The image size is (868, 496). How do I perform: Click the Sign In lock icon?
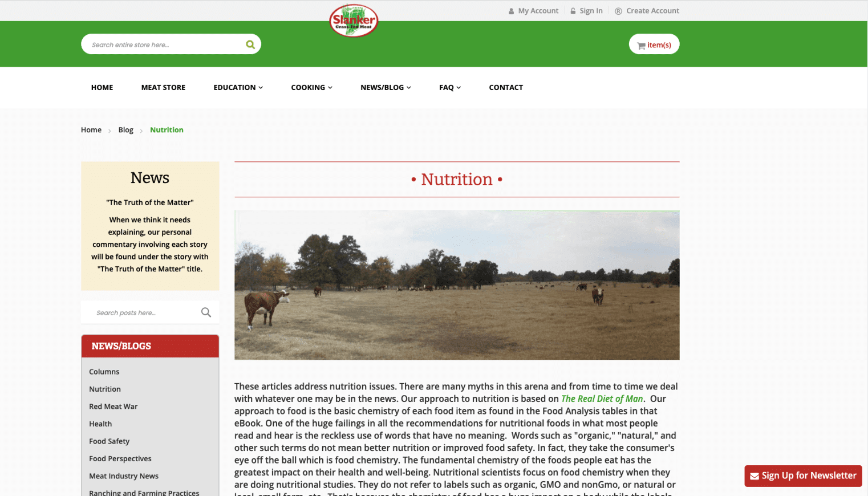[573, 11]
